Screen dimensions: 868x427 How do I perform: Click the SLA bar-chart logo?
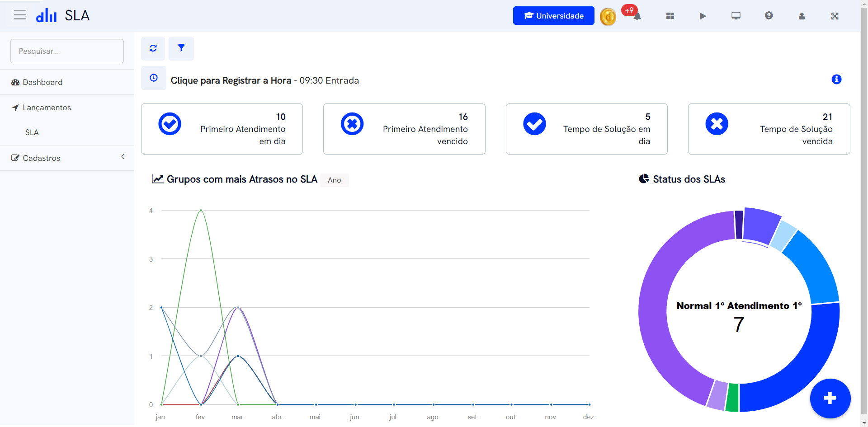pyautogui.click(x=46, y=16)
